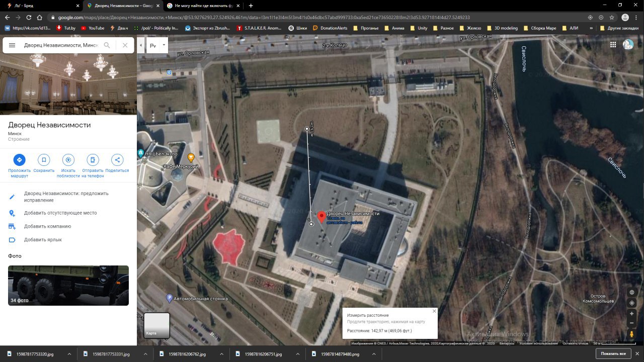Image resolution: width=644 pixels, height=362 pixels.
Task: Click the НВЦ БелЭкспо map marker
Action: (140, 153)
